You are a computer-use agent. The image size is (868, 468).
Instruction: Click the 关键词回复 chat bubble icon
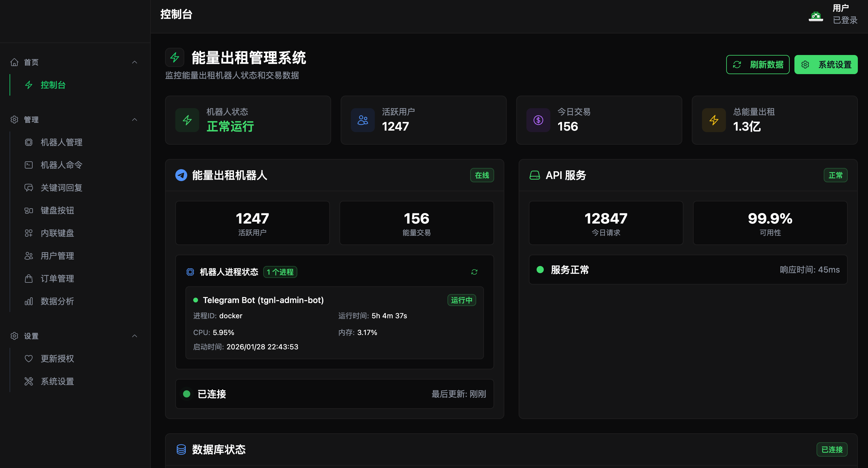click(28, 188)
